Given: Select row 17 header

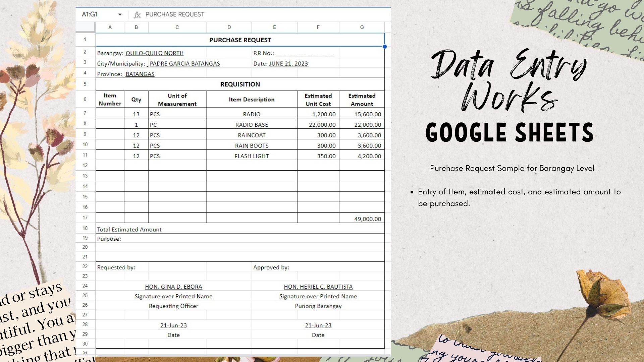Looking at the screenshot, I should click(x=85, y=218).
